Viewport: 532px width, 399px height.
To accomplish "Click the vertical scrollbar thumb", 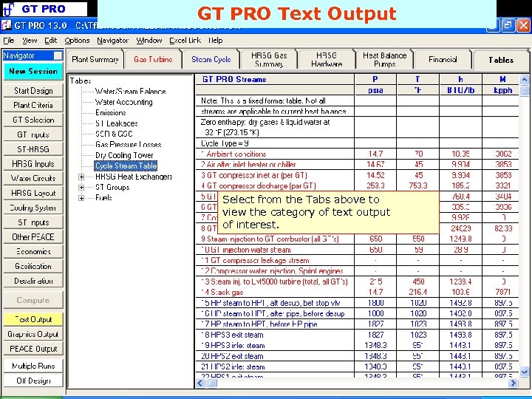I will tap(524, 90).
